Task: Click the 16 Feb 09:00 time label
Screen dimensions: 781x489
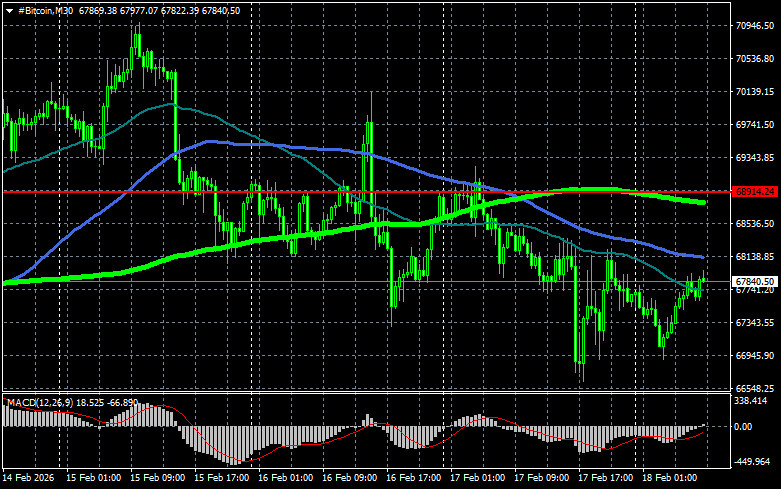Action: [352, 479]
